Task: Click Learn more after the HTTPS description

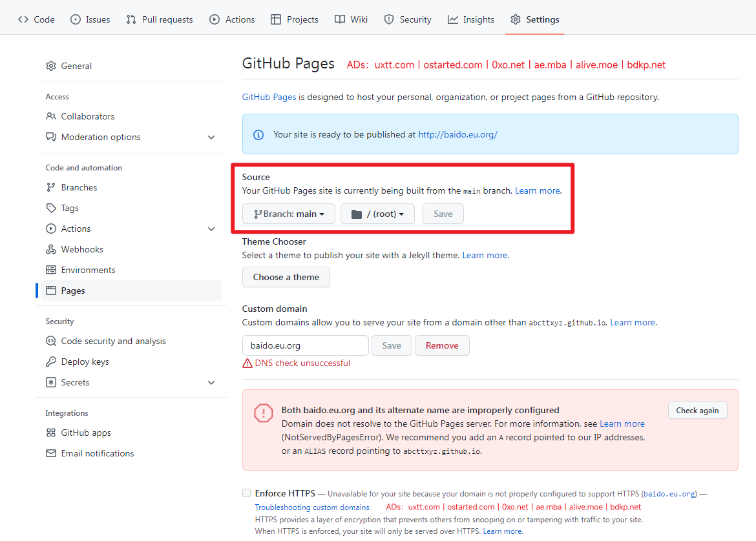Action: coord(503,531)
